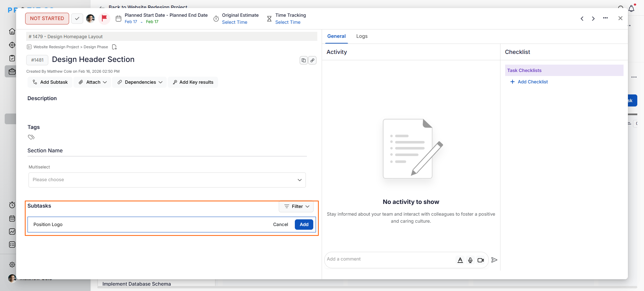Click the task title Design Header Section

point(93,59)
